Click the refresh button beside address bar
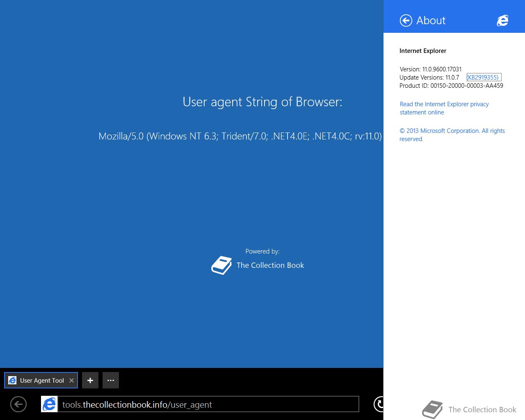525x420 pixels. pyautogui.click(x=379, y=404)
